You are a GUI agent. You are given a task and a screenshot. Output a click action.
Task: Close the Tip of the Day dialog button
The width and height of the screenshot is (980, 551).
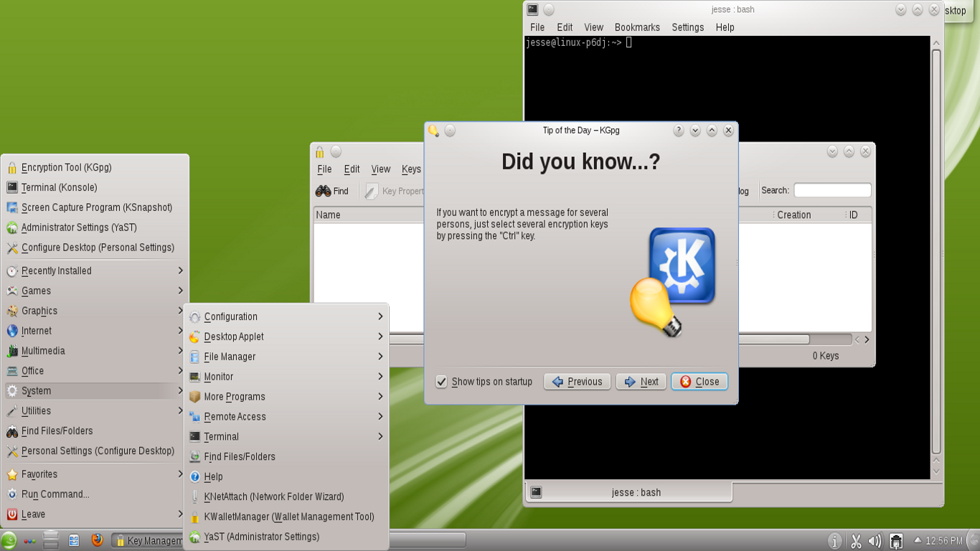699,382
